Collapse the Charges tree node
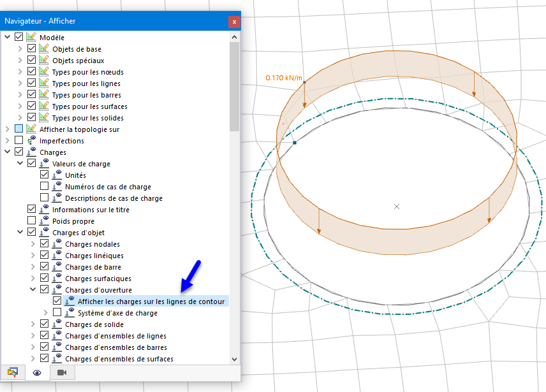546x392 pixels. tap(7, 152)
